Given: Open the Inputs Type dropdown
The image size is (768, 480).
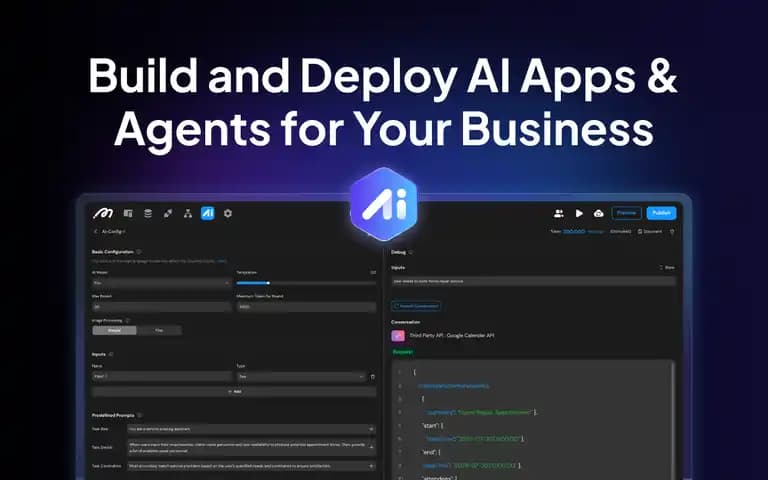Looking at the screenshot, I should [x=301, y=376].
